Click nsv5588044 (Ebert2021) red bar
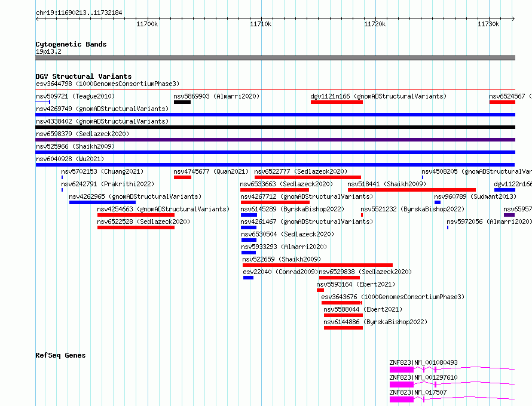532x406 pixels. [x=343, y=315]
